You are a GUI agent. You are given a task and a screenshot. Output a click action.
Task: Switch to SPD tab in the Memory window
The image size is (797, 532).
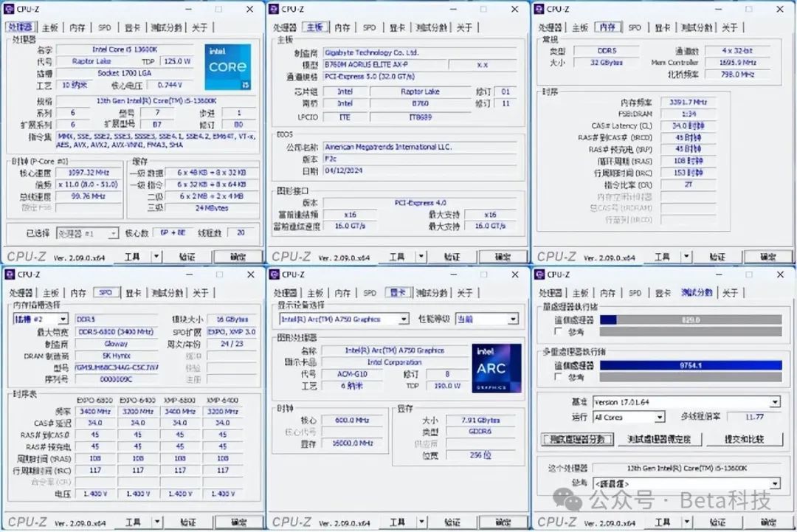635,27
